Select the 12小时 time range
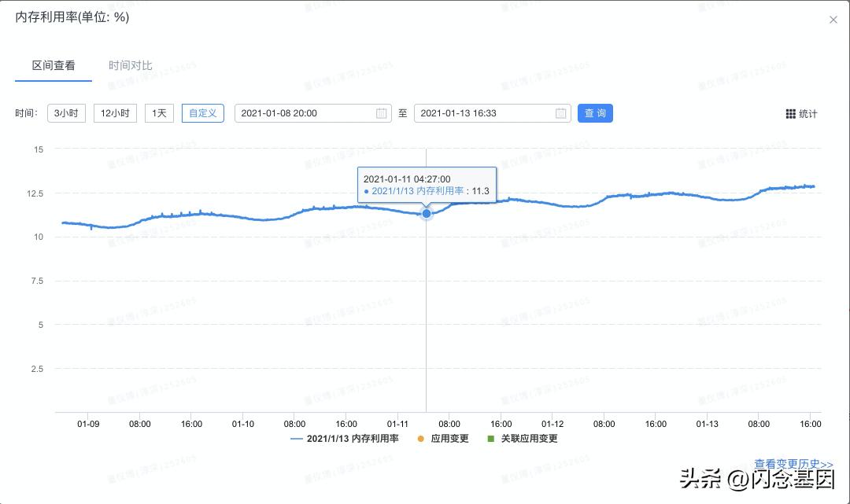 coord(115,113)
